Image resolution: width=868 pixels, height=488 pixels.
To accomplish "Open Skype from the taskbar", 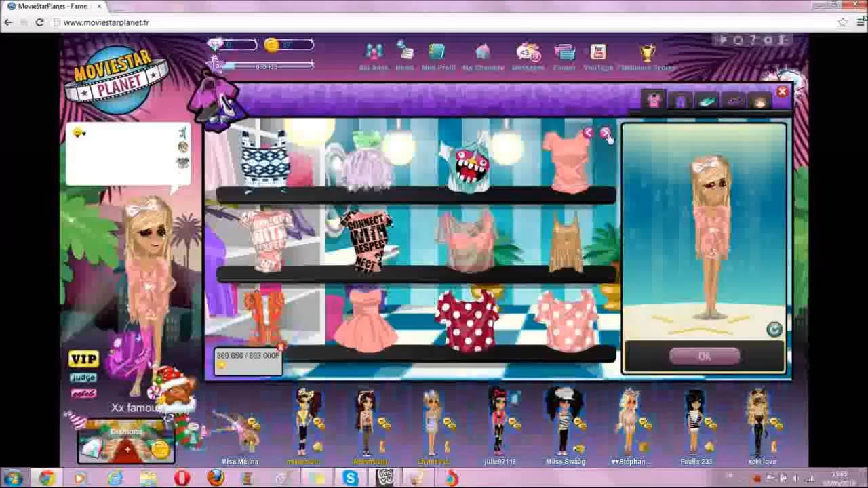I will pyautogui.click(x=350, y=479).
